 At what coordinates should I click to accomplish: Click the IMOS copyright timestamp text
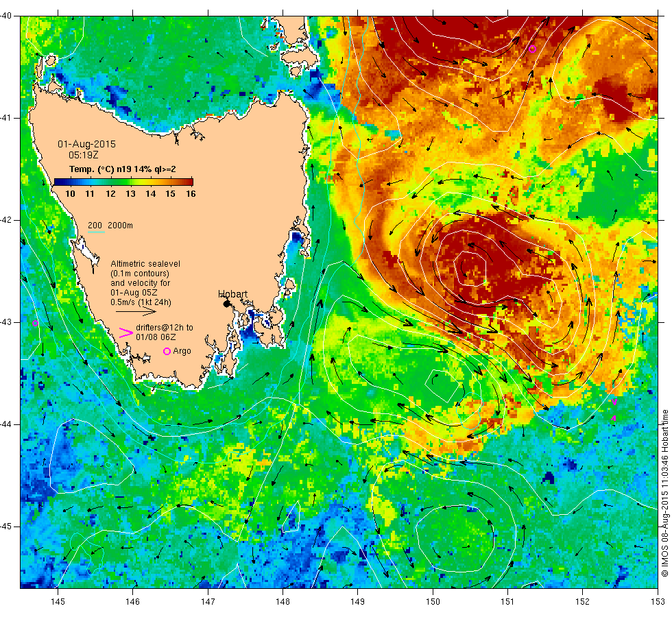click(x=665, y=493)
